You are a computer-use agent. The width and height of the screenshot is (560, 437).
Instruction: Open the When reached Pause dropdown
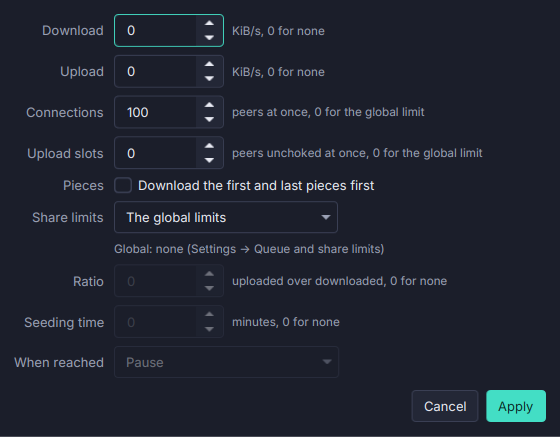tap(226, 362)
